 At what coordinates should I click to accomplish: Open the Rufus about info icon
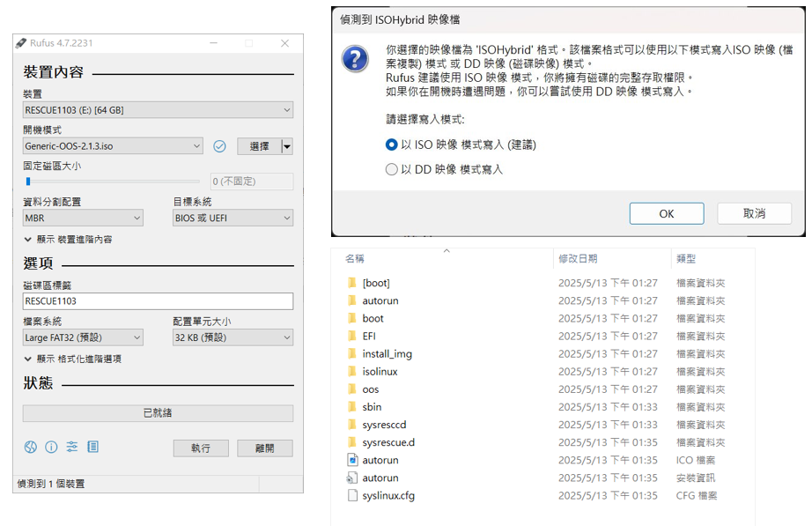51,448
